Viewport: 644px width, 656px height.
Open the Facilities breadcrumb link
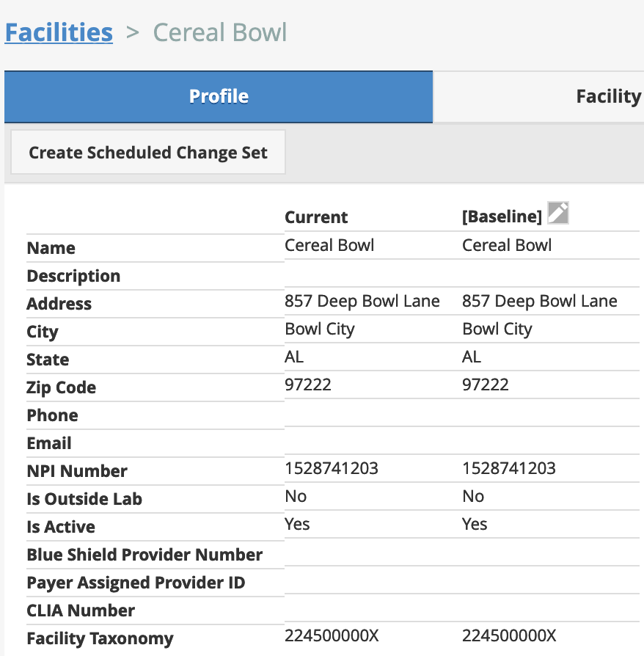pos(59,32)
